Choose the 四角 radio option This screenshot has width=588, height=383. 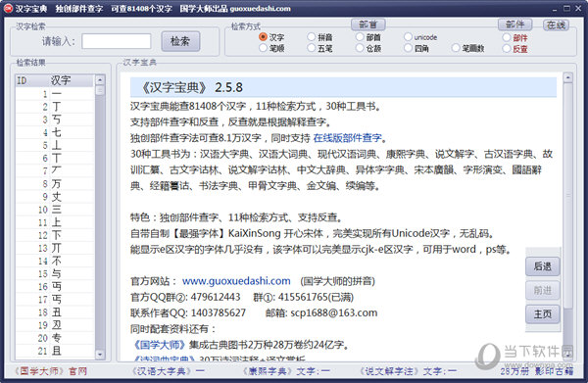(x=408, y=48)
